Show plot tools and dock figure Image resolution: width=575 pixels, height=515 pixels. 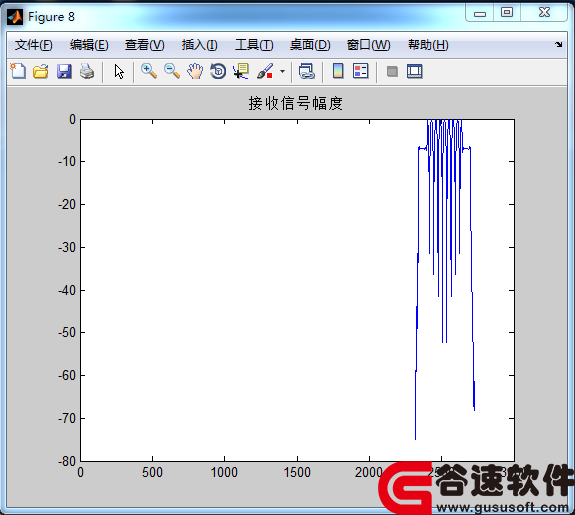point(415,71)
